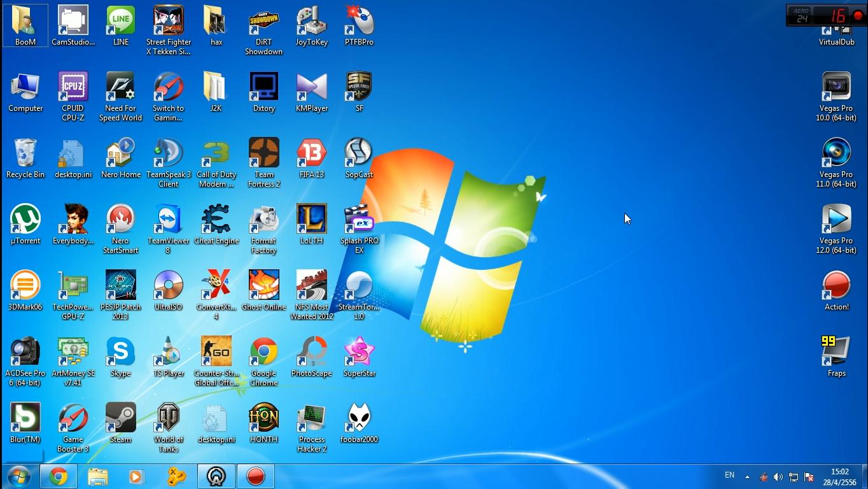Open Windows Explorer from the taskbar
The height and width of the screenshot is (489, 868).
[98, 476]
